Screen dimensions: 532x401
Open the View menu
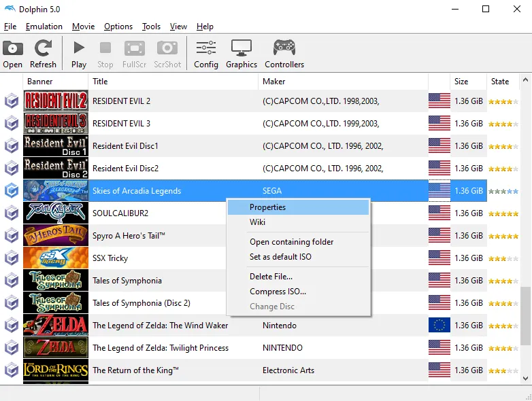[x=178, y=27]
